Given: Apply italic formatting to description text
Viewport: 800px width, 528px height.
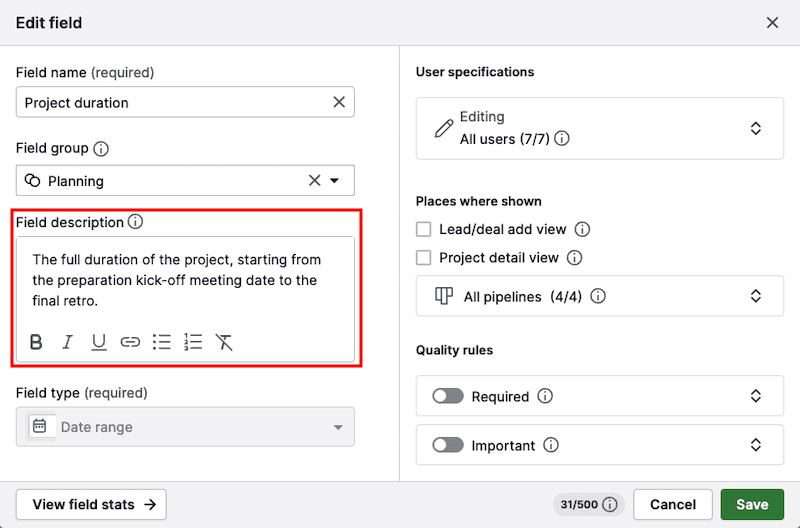Looking at the screenshot, I should (x=67, y=342).
